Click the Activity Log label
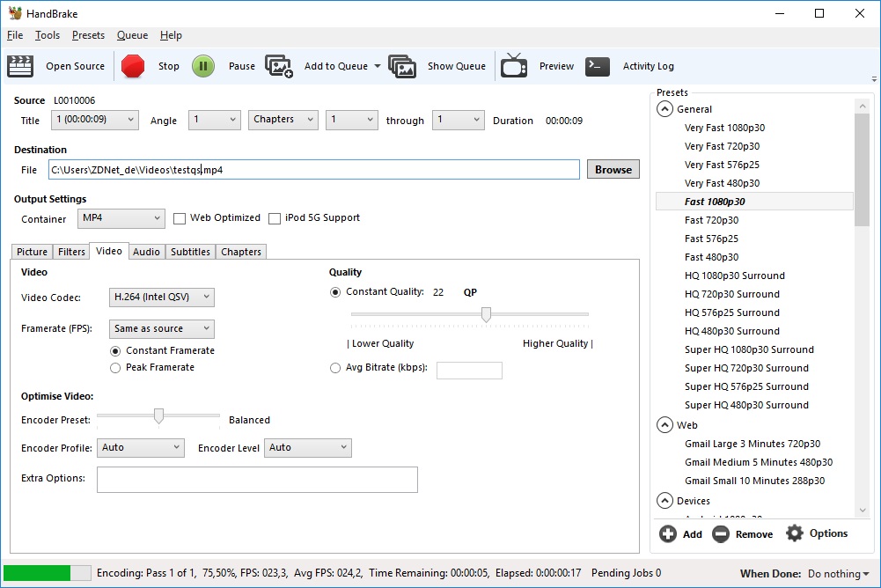 click(649, 66)
